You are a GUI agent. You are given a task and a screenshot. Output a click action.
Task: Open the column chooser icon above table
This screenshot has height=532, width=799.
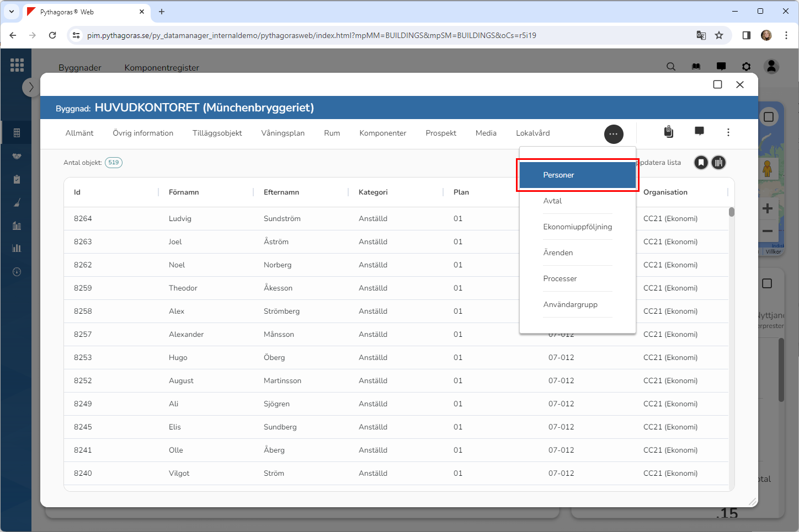[718, 163]
